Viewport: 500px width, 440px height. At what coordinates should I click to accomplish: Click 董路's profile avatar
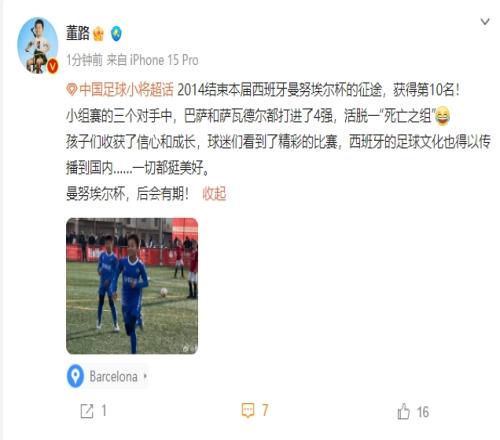pyautogui.click(x=38, y=45)
